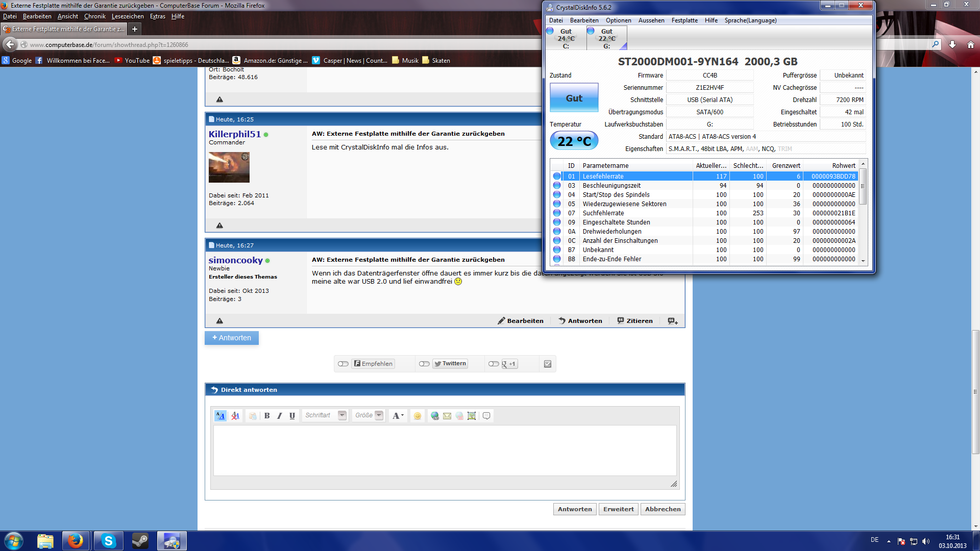The image size is (980, 551).
Task: Click the italic formatting icon
Action: tap(280, 416)
